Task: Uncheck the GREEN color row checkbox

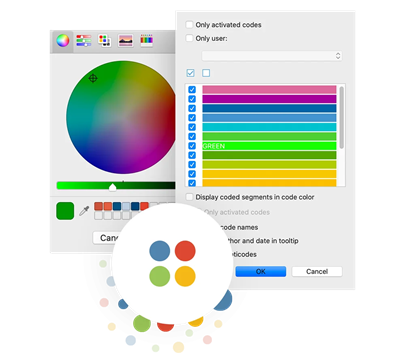Action: tap(192, 146)
